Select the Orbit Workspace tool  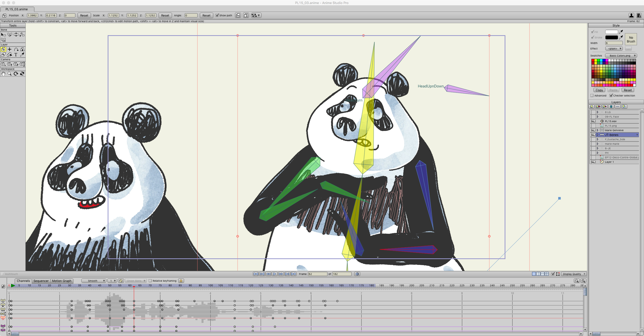[x=22, y=74]
